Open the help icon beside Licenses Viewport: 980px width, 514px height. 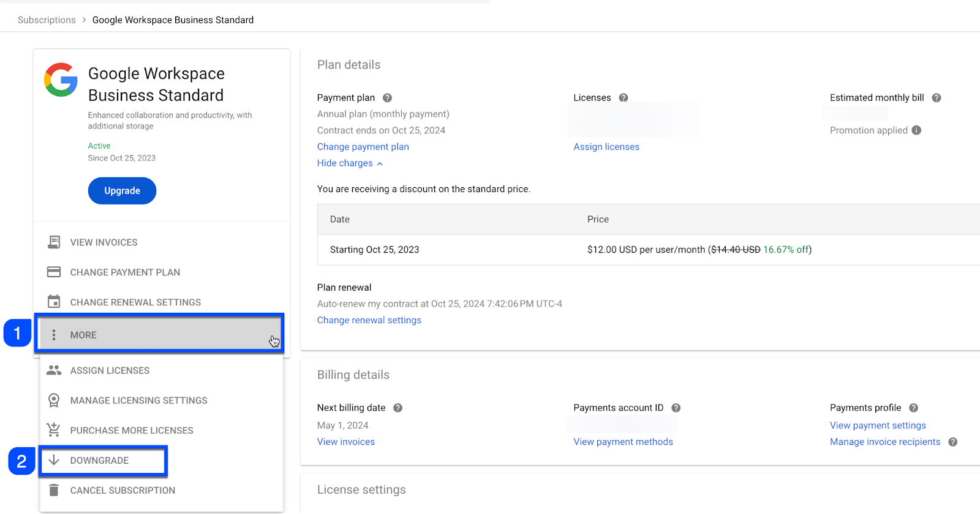(x=624, y=98)
